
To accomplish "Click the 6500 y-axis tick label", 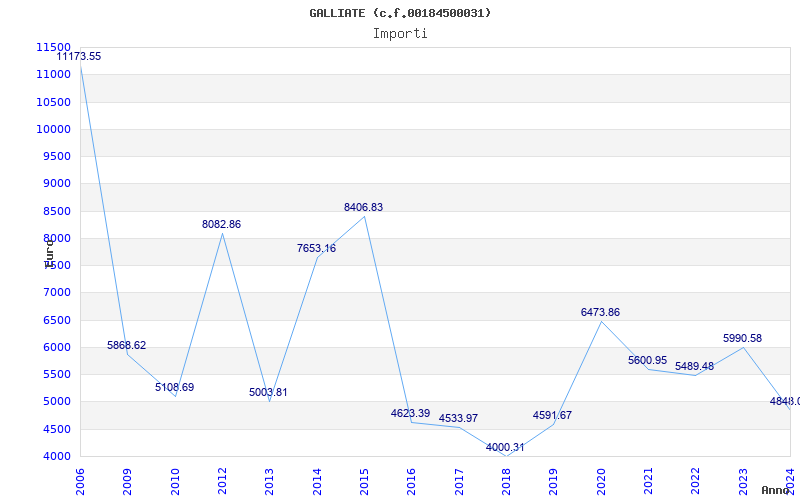I will (56, 320).
